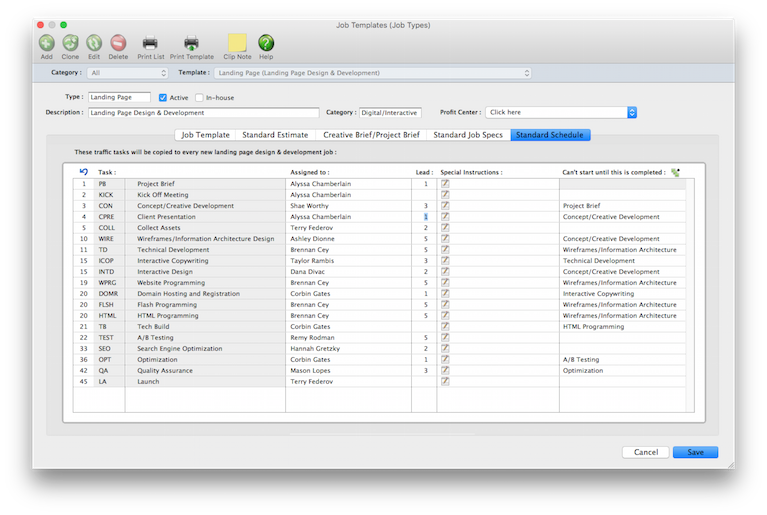Click the Edit toolbar icon
The image size is (767, 515).
pyautogui.click(x=94, y=42)
